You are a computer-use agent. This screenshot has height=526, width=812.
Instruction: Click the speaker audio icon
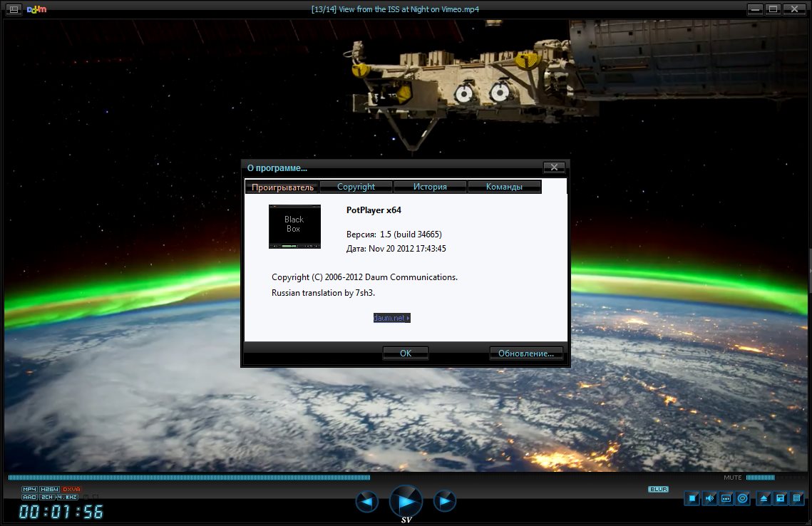coord(709,498)
